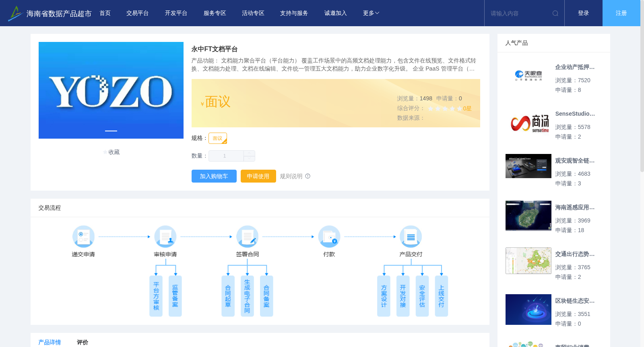The image size is (644, 347).
Task: Click the 上线交付 flow box
Action: click(x=442, y=296)
